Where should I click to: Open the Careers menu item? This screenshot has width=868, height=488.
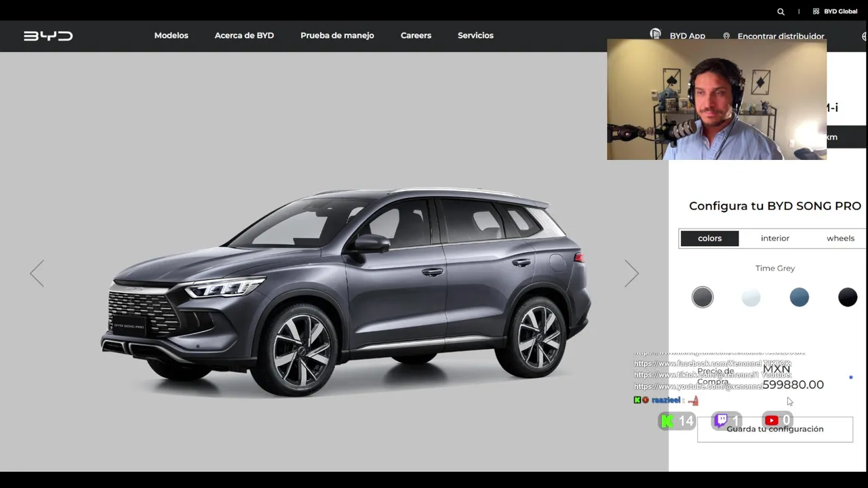[416, 35]
